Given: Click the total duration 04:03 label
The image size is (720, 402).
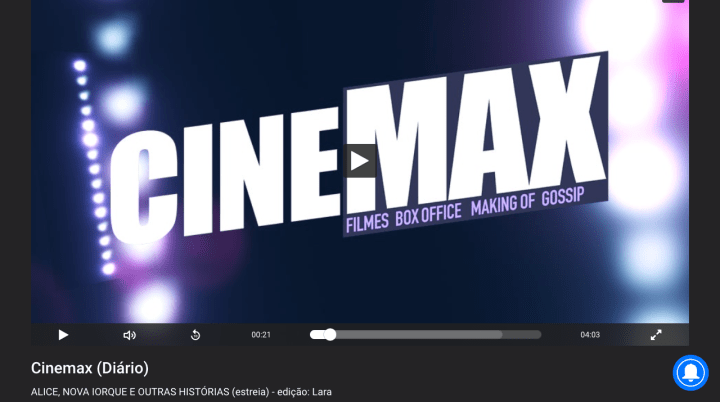Looking at the screenshot, I should [590, 335].
